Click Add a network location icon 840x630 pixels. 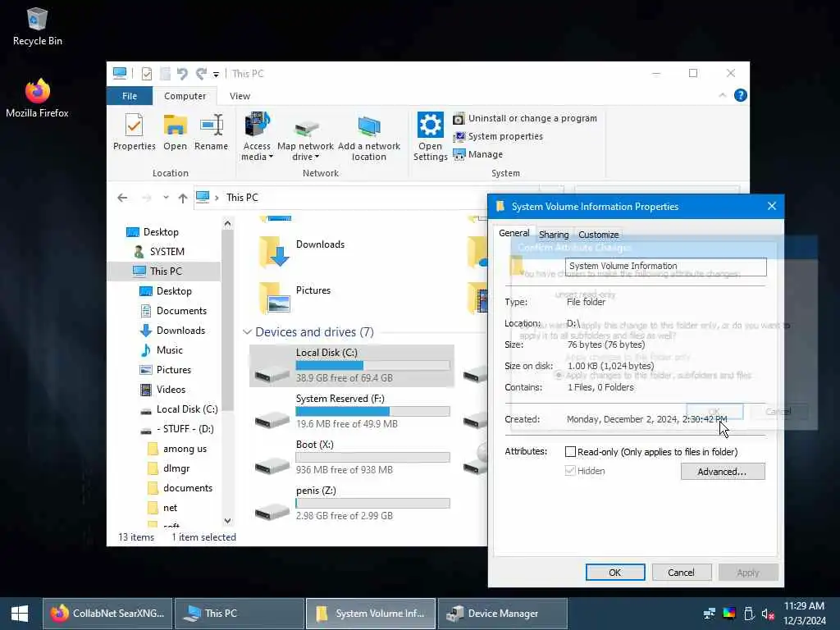368,138
